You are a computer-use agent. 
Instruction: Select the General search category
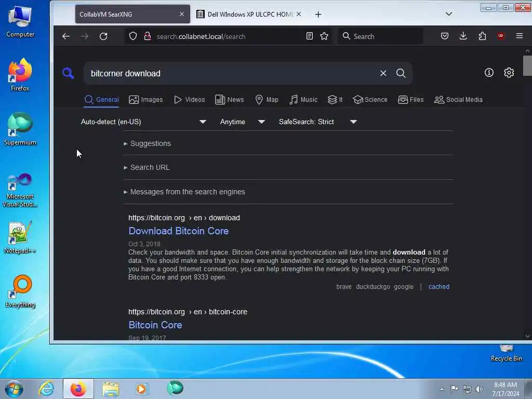click(101, 100)
